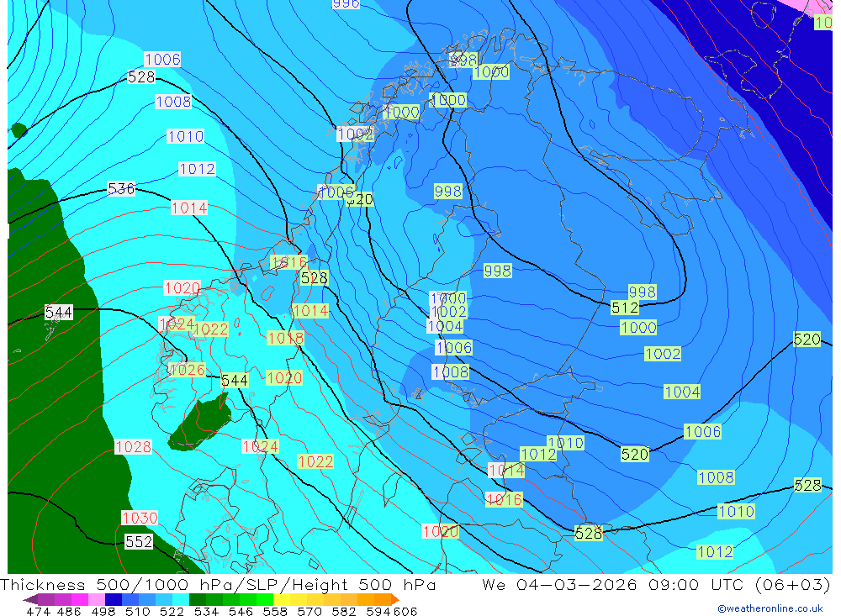The image size is (841, 616).
Task: Click the 1026 isobar label
Action: (187, 370)
